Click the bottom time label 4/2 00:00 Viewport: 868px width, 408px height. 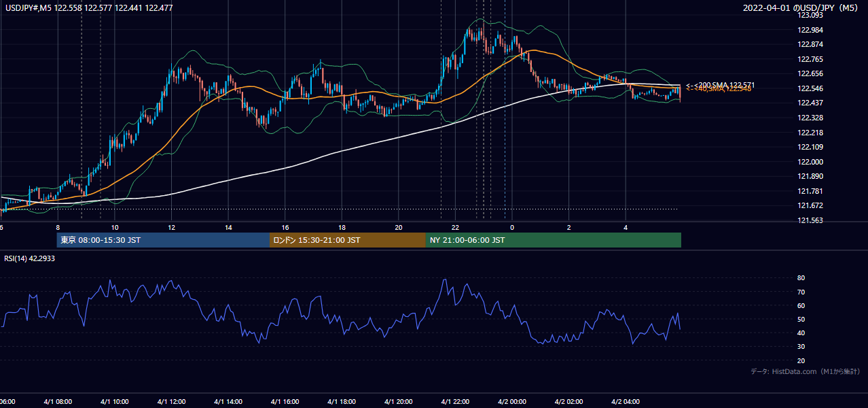coord(512,401)
